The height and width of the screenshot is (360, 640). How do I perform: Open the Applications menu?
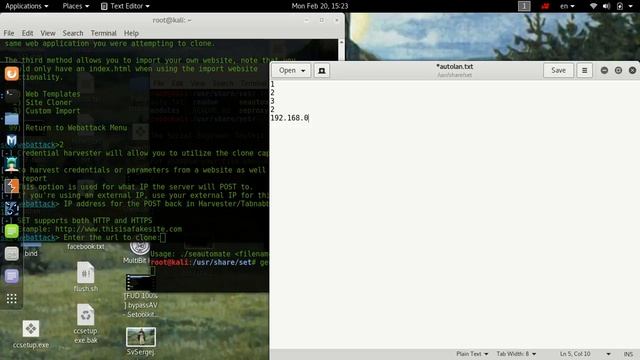click(x=27, y=6)
